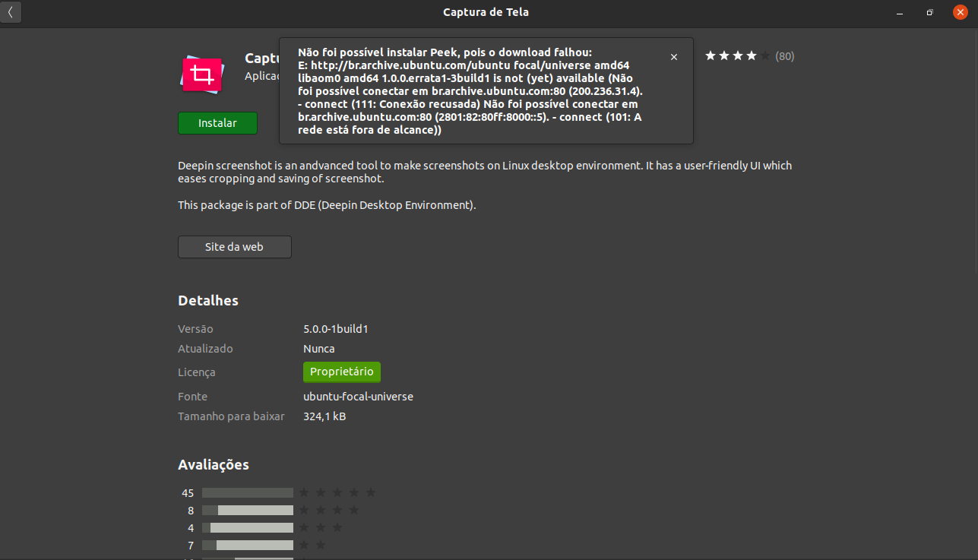Click the three-star rating bar with 4
Image resolution: width=978 pixels, height=560 pixels.
(x=248, y=528)
